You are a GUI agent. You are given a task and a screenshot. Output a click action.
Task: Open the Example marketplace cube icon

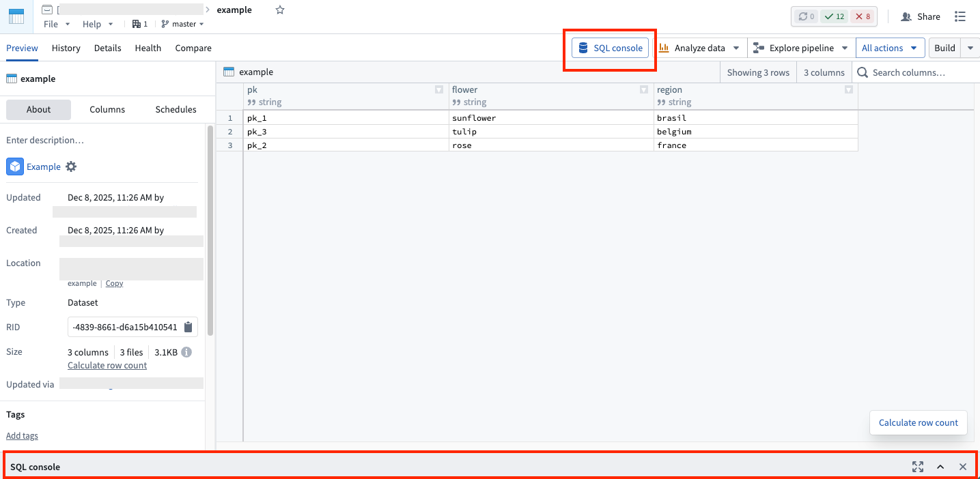14,166
